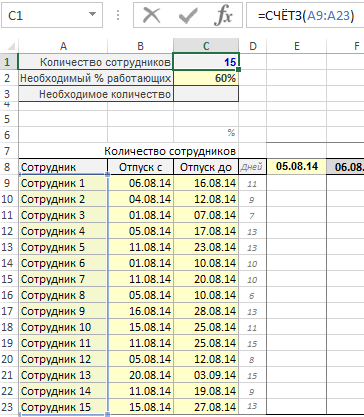The image size is (364, 417).
Task: Select row 8 header
Action: coord(7,167)
